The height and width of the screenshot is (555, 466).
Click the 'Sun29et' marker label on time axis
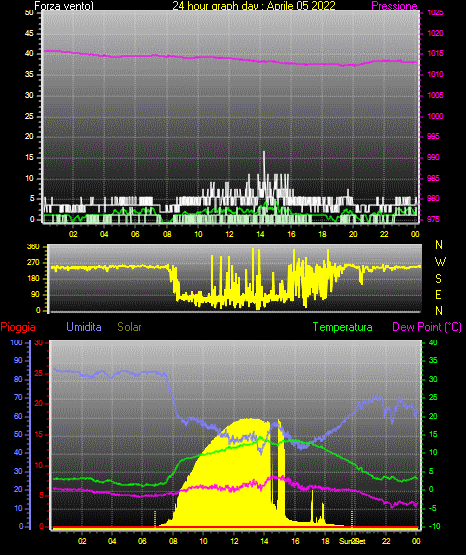coord(352,541)
